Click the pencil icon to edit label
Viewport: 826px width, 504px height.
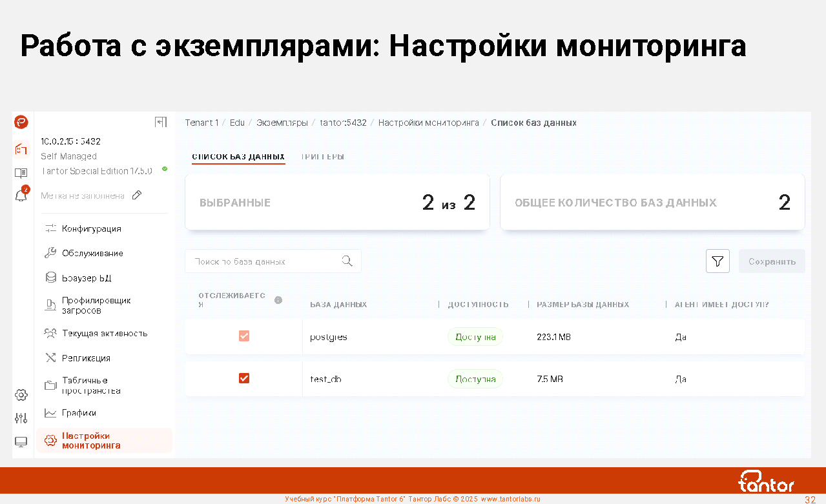136,195
